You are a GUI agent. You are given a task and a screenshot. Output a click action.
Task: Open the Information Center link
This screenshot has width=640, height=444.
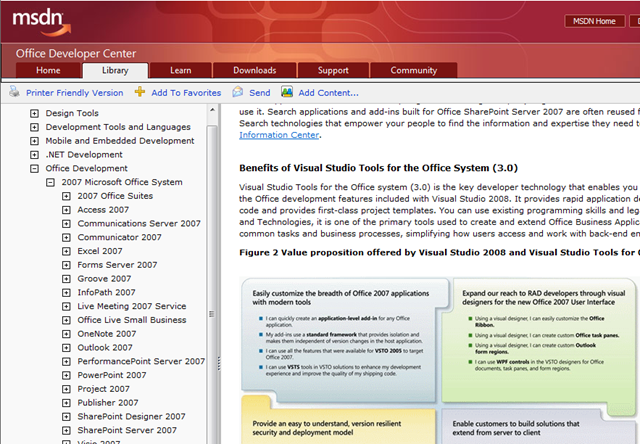(x=279, y=135)
